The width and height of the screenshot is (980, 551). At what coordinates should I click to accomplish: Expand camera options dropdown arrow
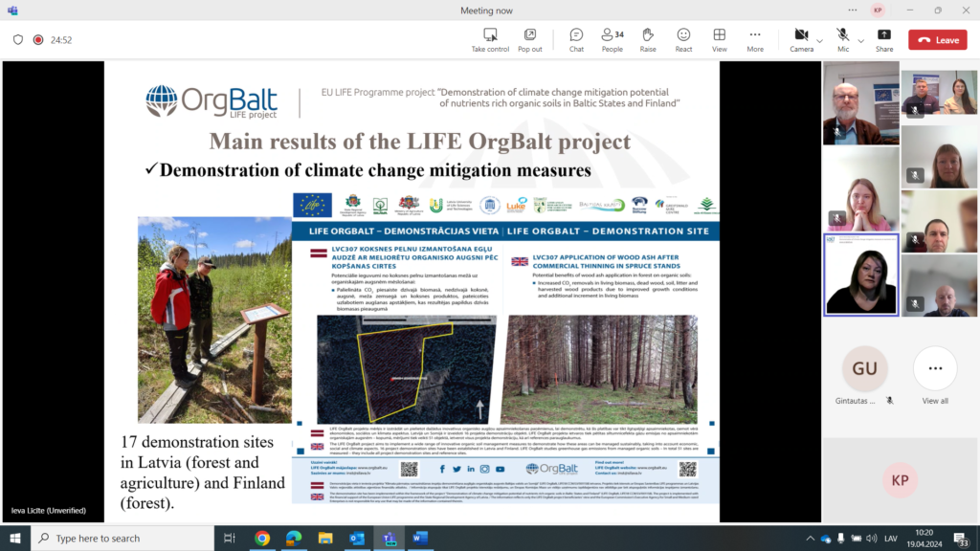click(x=820, y=41)
